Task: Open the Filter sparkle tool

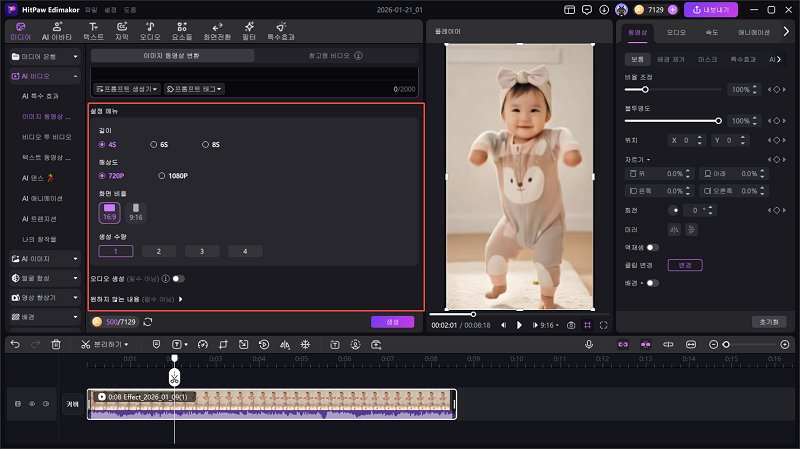Action: pos(249,31)
